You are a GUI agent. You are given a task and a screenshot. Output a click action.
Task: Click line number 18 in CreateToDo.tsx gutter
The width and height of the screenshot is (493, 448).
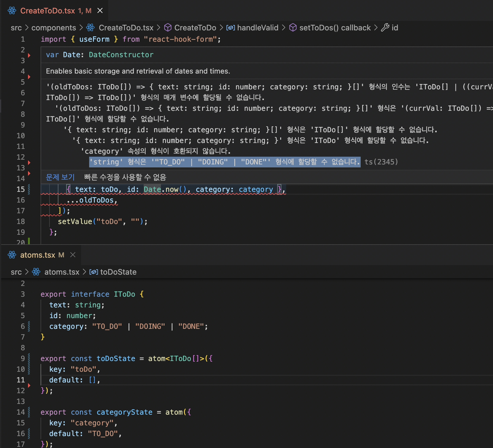pos(21,222)
